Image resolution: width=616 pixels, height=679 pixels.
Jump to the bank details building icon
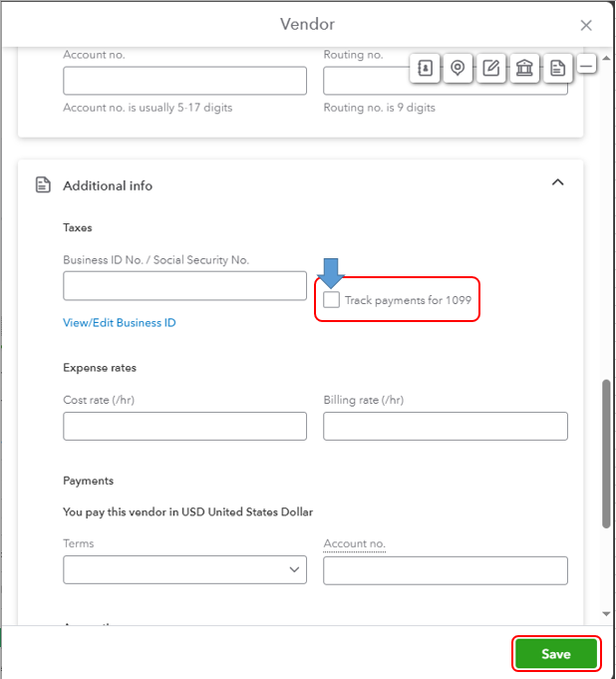click(x=524, y=68)
